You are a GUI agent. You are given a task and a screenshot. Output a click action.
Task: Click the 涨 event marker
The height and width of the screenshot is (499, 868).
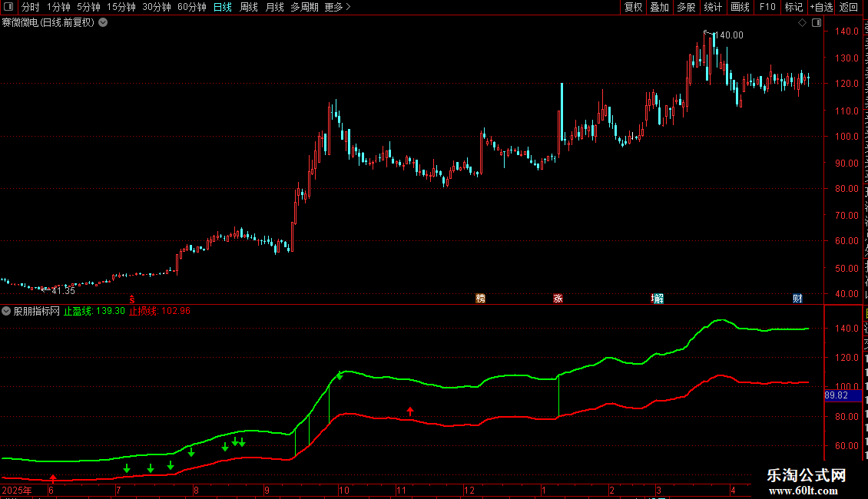(x=558, y=299)
